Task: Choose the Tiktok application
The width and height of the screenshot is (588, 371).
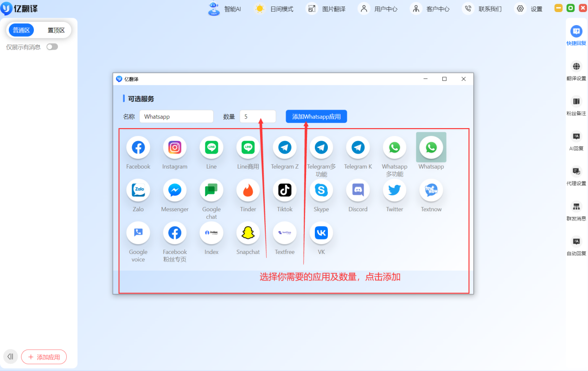Action: click(284, 190)
